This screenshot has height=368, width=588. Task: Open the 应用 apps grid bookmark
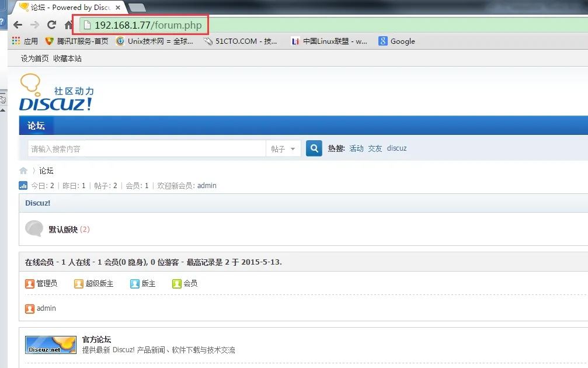pos(25,41)
